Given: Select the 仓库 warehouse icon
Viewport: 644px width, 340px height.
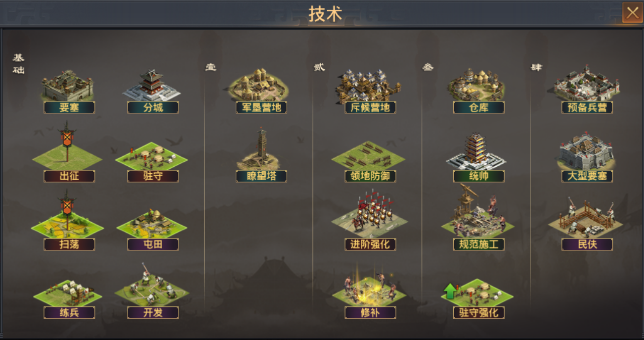Looking at the screenshot, I should tap(477, 84).
